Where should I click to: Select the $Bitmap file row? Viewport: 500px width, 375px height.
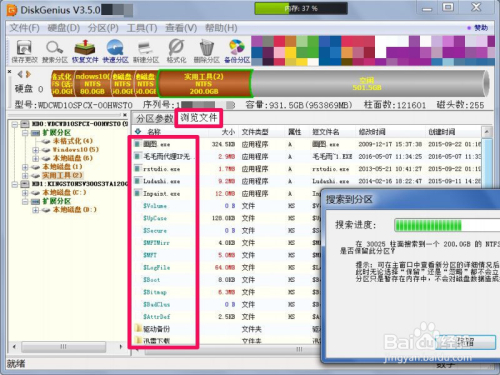click(307, 292)
